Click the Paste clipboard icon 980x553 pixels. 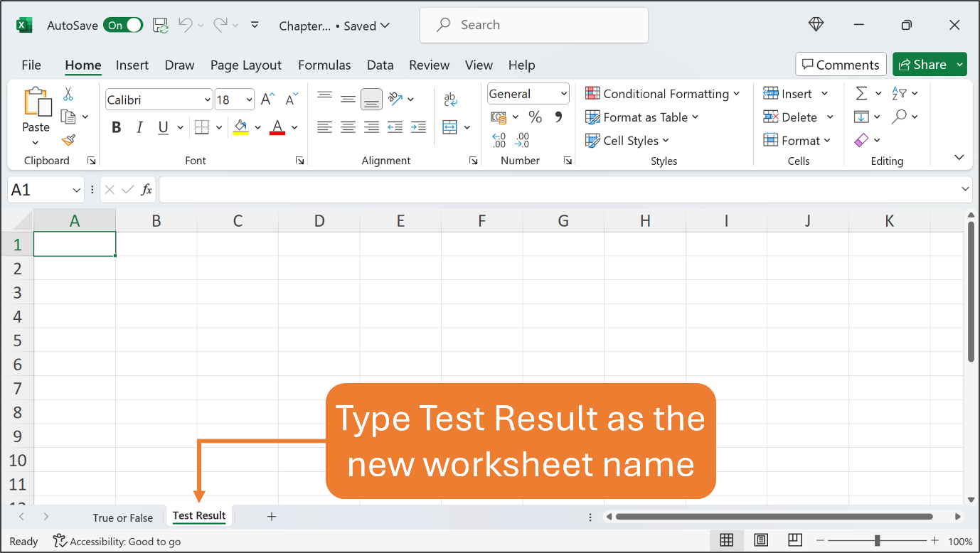click(37, 102)
